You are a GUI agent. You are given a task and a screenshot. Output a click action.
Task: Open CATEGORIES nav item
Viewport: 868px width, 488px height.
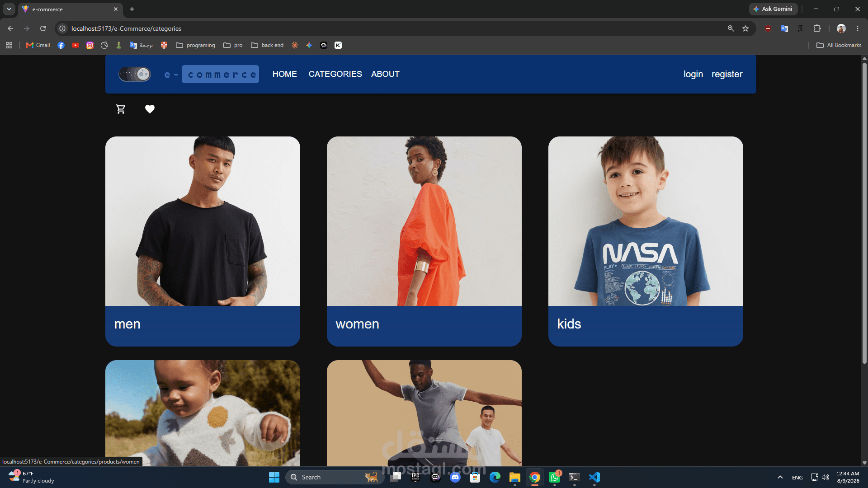point(335,74)
